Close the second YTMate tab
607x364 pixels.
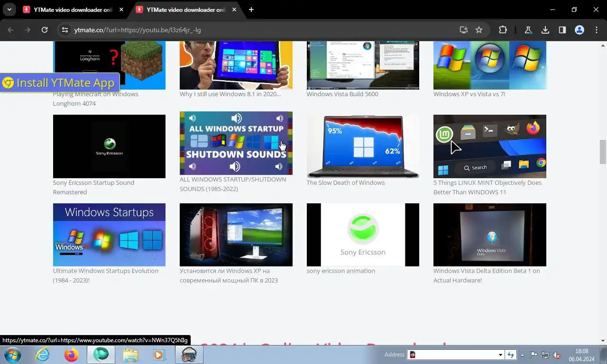tap(234, 9)
